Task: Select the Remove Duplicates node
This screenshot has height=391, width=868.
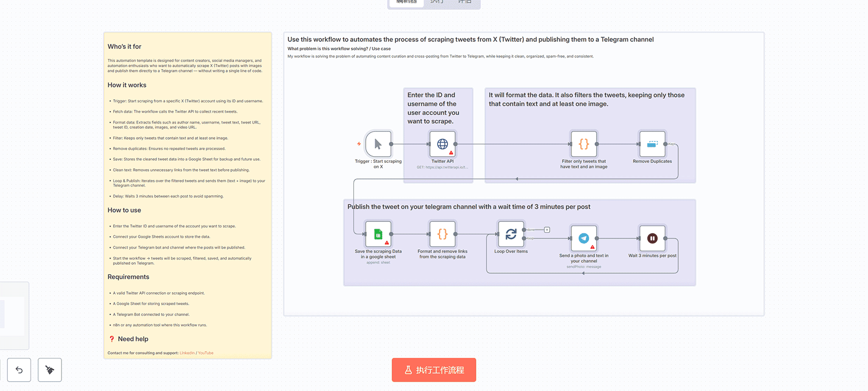Action: 652,144
